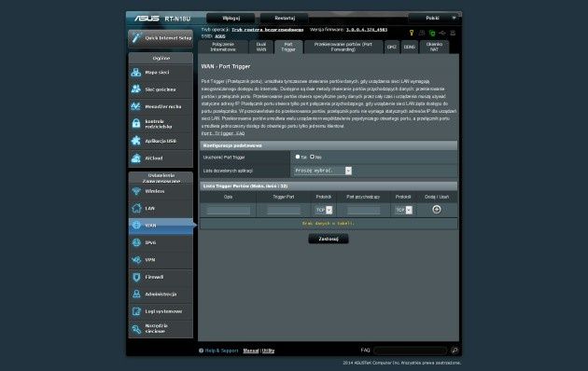Go to IPv6 settings
Image resolution: width=588 pixels, height=371 pixels.
coord(161,243)
